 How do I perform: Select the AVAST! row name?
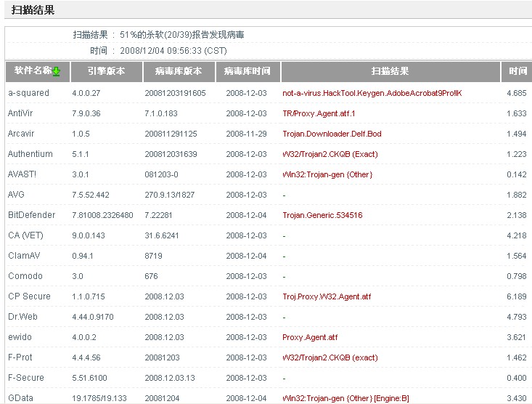[x=22, y=174]
